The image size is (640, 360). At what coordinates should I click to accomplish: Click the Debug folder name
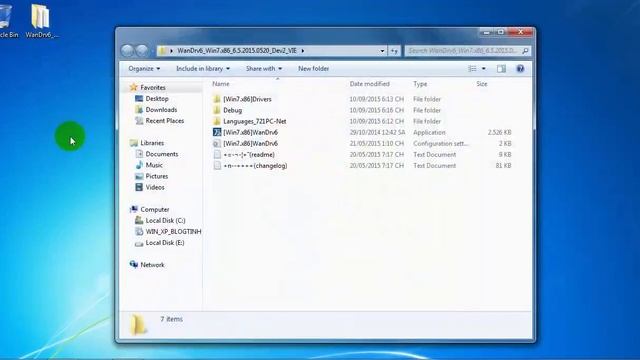pyautogui.click(x=233, y=110)
